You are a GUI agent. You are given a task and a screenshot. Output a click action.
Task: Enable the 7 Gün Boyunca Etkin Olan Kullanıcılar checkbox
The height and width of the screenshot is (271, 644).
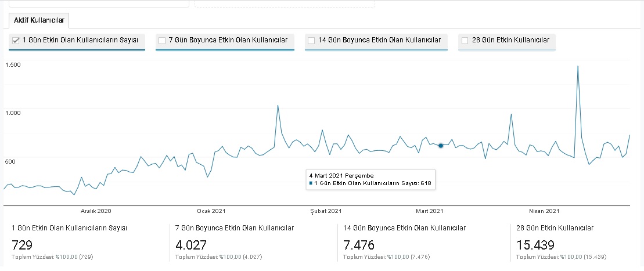click(x=162, y=40)
